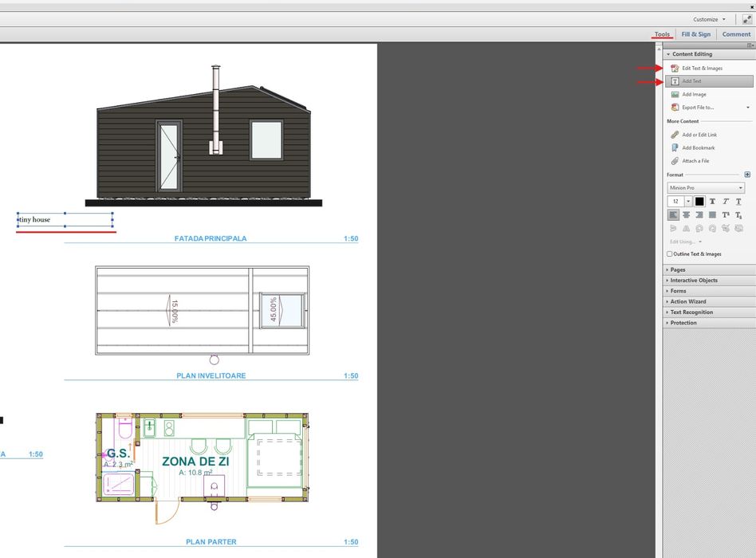Screen dimensions: 756x558
Task: Switch to the Comment tab
Action: point(736,34)
